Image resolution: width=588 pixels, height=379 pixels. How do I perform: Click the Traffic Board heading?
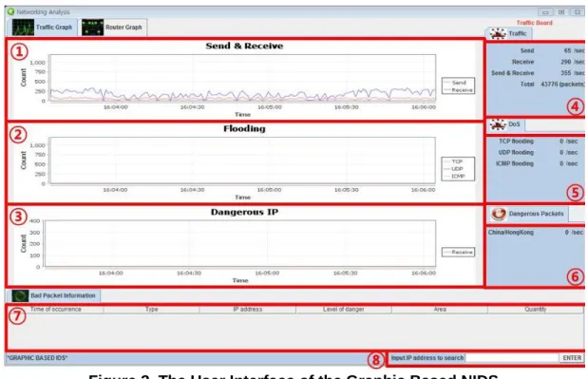click(535, 23)
